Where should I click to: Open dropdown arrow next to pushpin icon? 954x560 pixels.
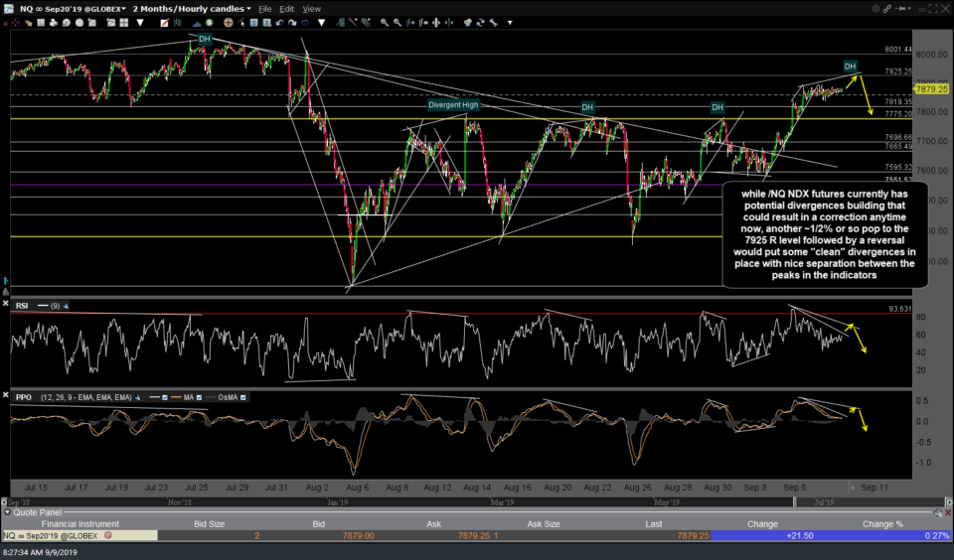point(909,9)
